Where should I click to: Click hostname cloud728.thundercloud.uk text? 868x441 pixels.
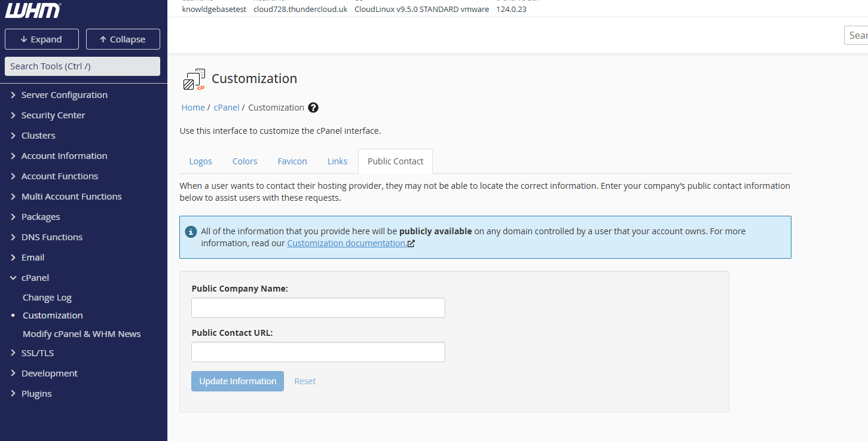point(300,9)
